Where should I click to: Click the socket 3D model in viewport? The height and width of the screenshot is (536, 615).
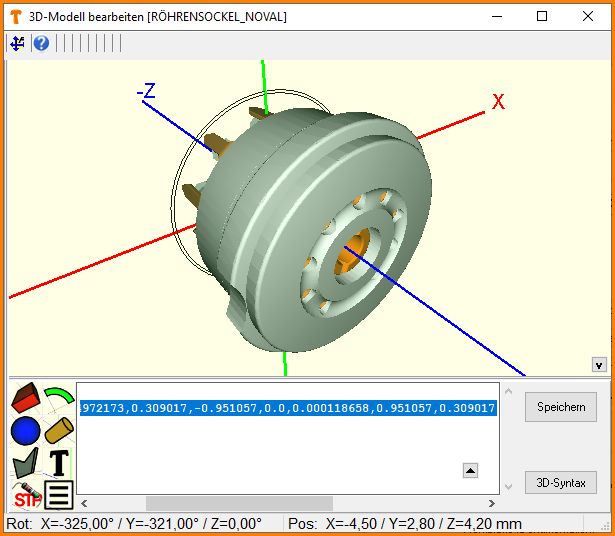pyautogui.click(x=306, y=227)
